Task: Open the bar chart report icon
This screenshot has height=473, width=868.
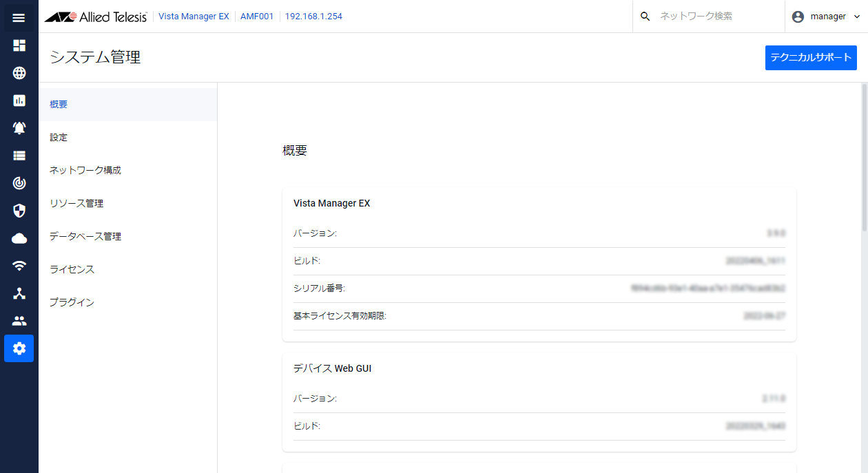Action: pyautogui.click(x=19, y=101)
